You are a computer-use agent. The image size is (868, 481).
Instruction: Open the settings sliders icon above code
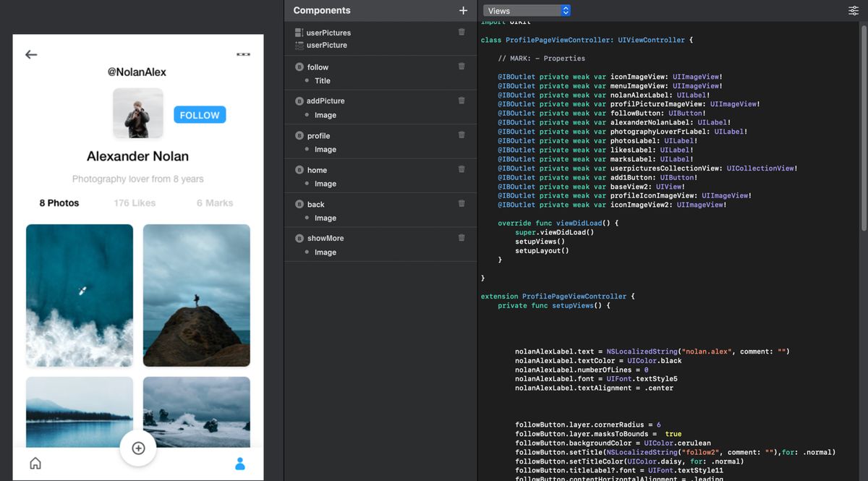854,11
